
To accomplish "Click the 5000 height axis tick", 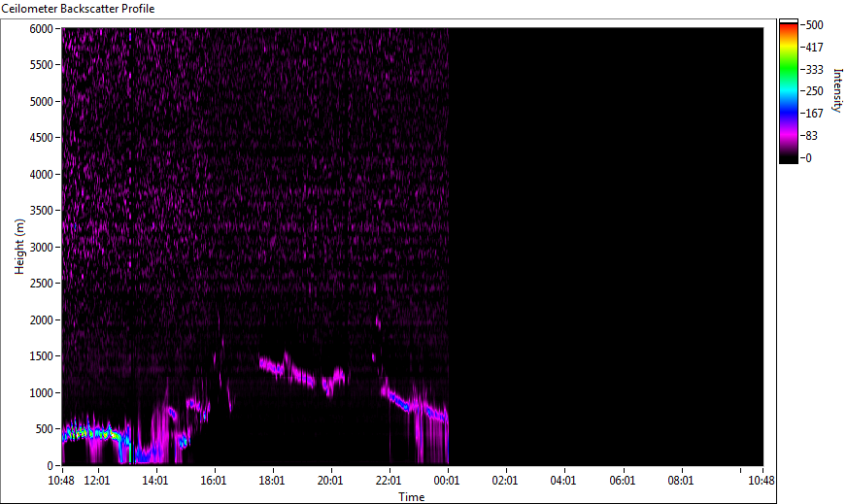I will pos(41,102).
